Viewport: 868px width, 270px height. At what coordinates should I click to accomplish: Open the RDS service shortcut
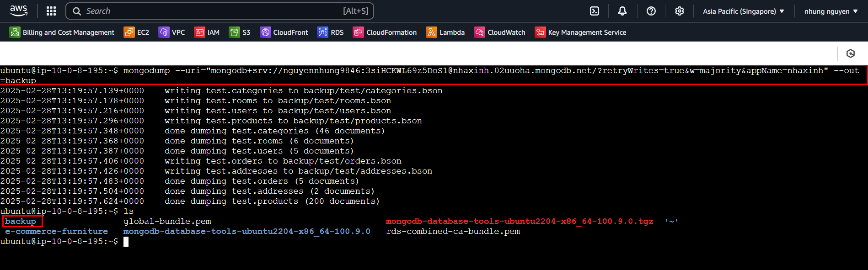click(x=330, y=32)
